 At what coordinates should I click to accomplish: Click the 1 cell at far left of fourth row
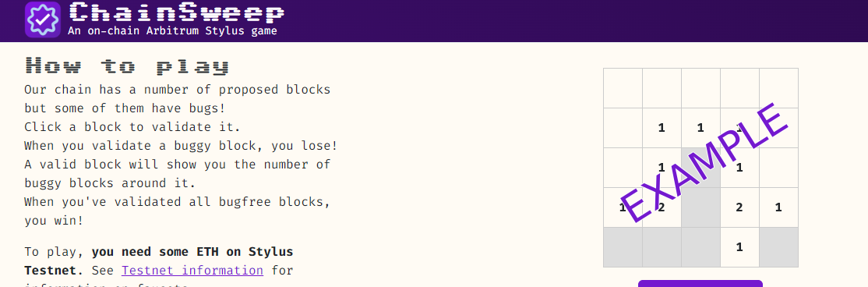point(623,207)
